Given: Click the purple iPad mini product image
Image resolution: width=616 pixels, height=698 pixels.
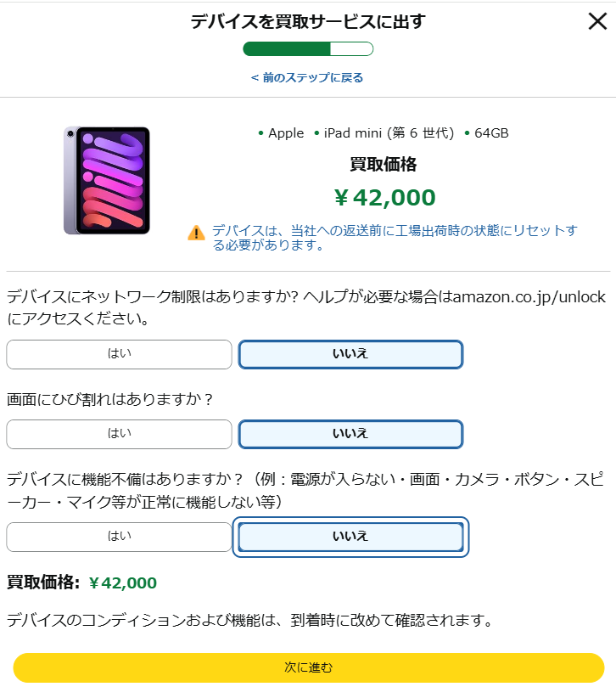Looking at the screenshot, I should 107,180.
